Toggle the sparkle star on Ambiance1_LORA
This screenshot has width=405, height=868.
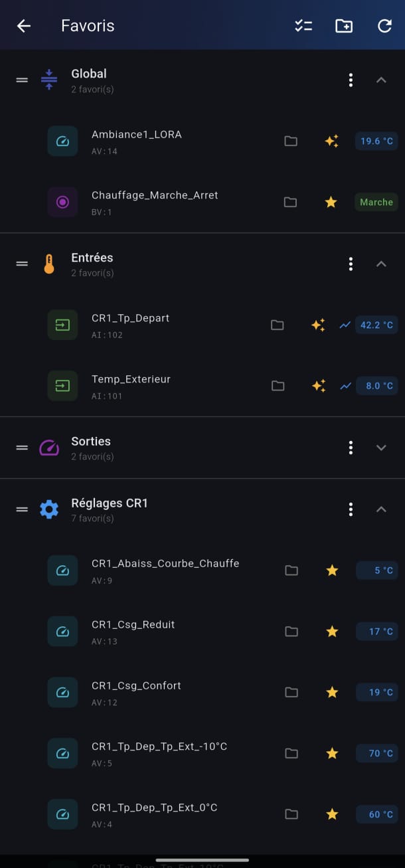[x=331, y=141]
